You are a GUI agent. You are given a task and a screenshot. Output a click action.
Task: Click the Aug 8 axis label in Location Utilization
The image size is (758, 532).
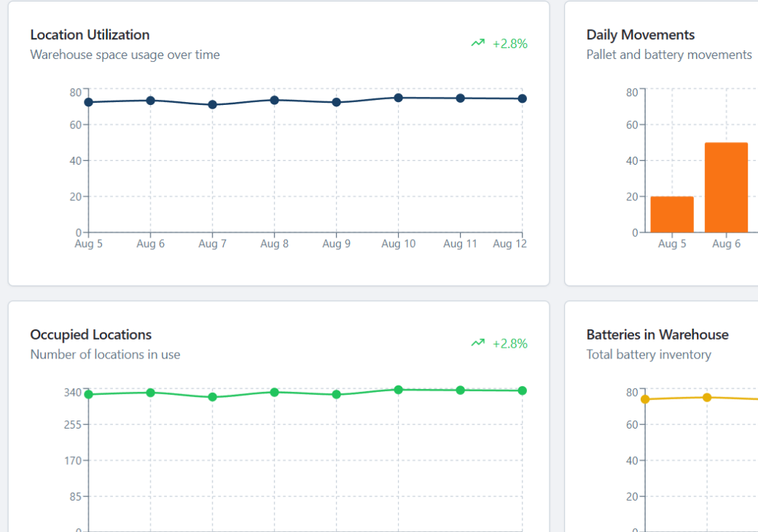(x=275, y=244)
